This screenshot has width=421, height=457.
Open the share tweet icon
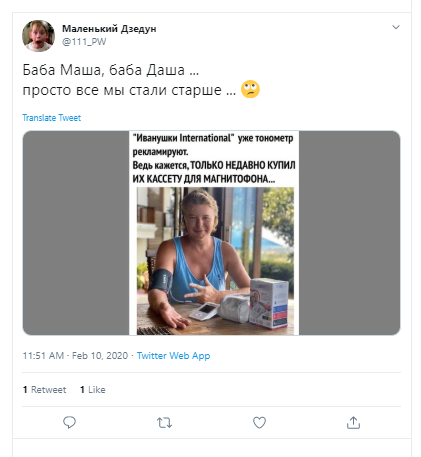pos(353,423)
